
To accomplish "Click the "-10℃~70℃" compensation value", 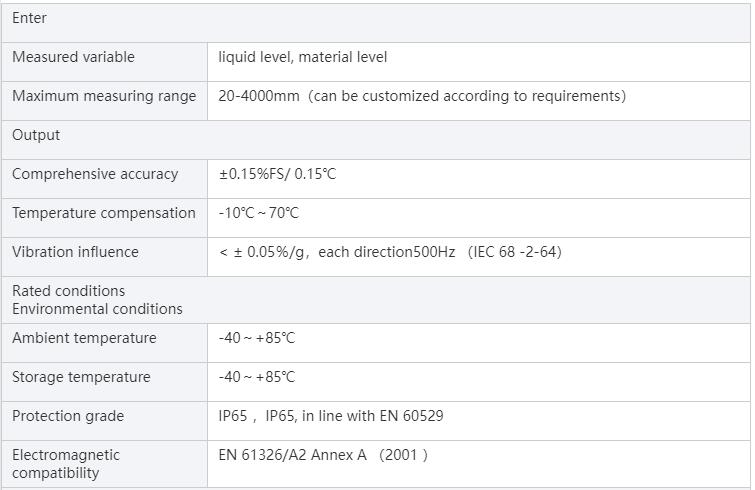I will [258, 213].
